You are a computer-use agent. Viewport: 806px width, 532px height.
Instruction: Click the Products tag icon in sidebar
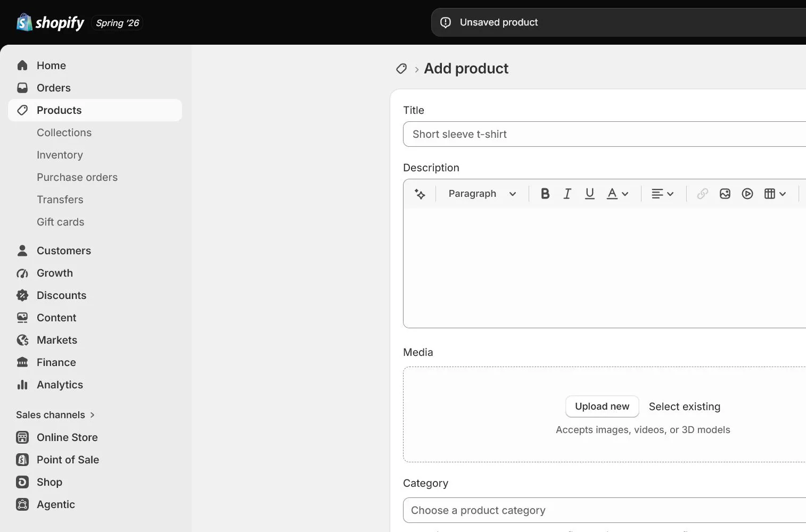click(22, 110)
